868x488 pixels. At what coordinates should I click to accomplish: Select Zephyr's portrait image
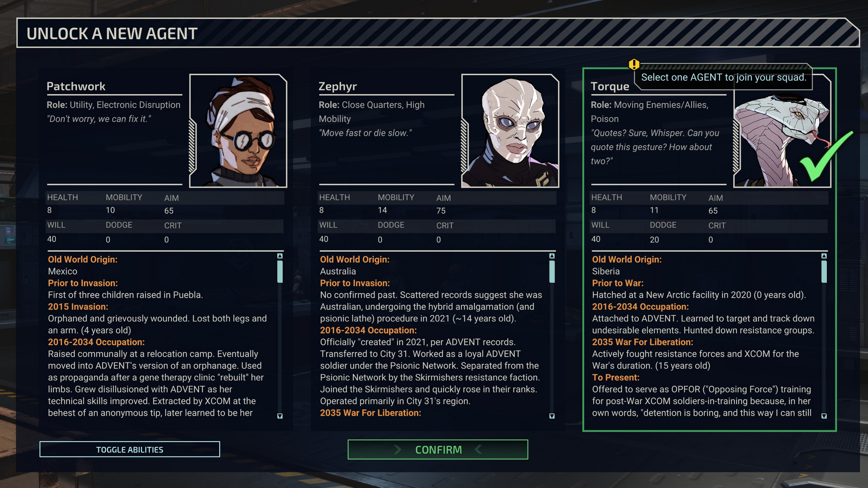510,131
